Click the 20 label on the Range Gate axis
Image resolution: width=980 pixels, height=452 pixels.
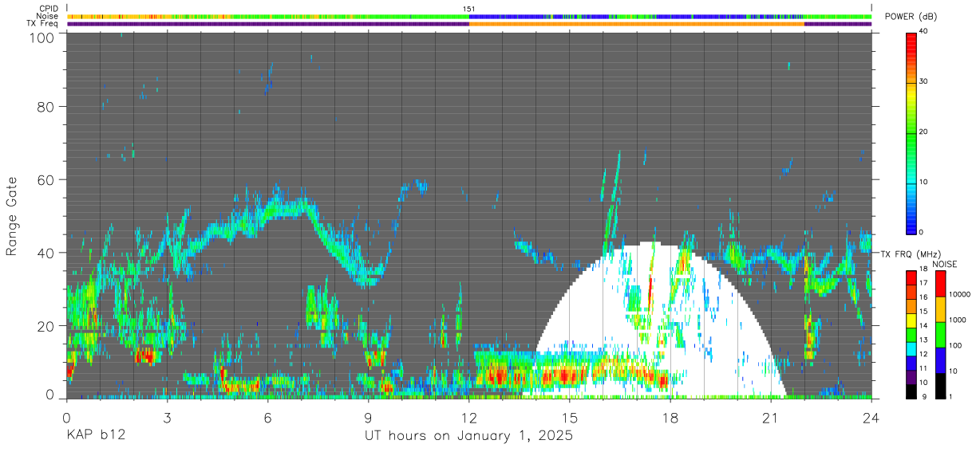pos(45,325)
